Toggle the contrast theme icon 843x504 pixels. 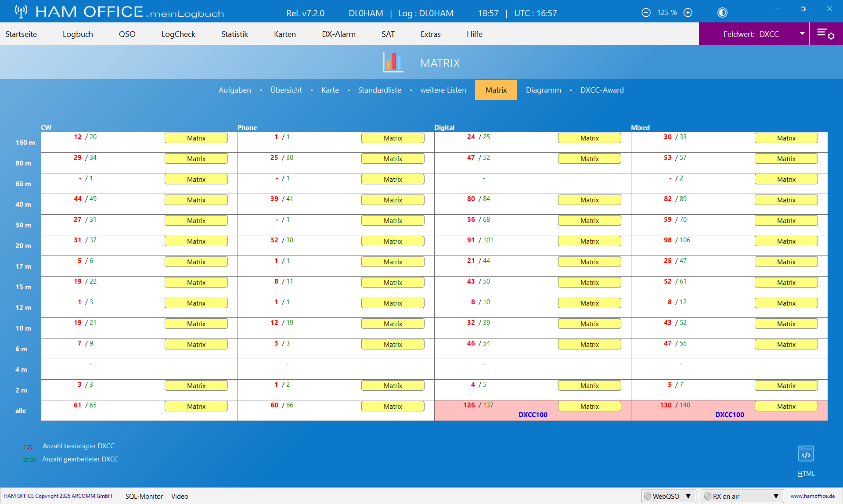click(722, 13)
